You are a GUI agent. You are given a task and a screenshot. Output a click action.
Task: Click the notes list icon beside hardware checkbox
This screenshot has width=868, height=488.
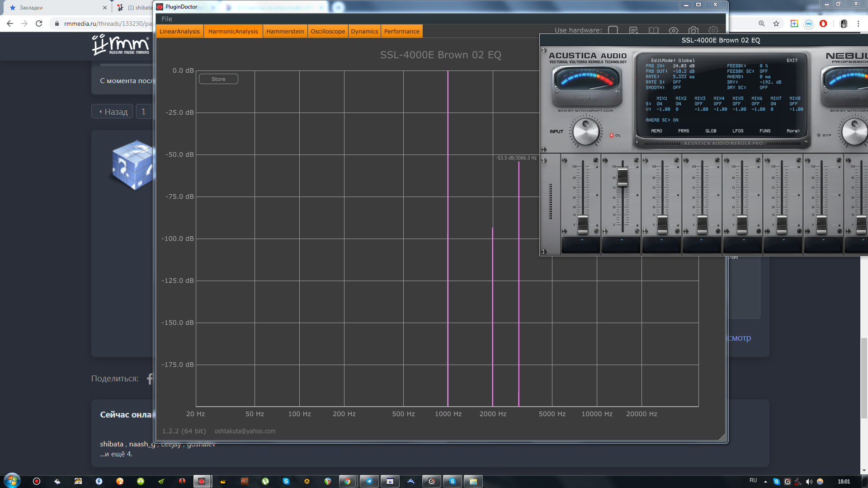[x=633, y=30]
